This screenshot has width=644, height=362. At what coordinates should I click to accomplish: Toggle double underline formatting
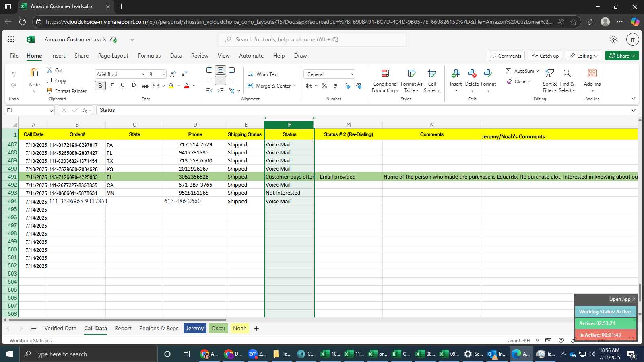[134, 86]
